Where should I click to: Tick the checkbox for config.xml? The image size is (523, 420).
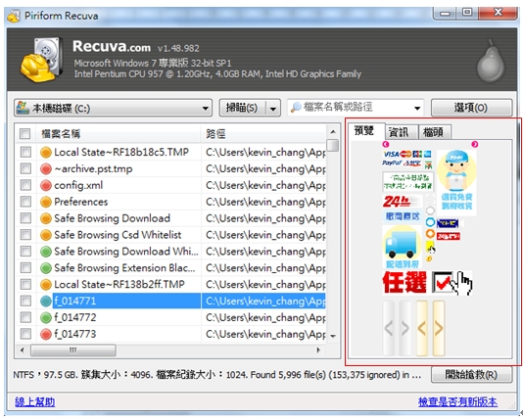click(x=25, y=185)
